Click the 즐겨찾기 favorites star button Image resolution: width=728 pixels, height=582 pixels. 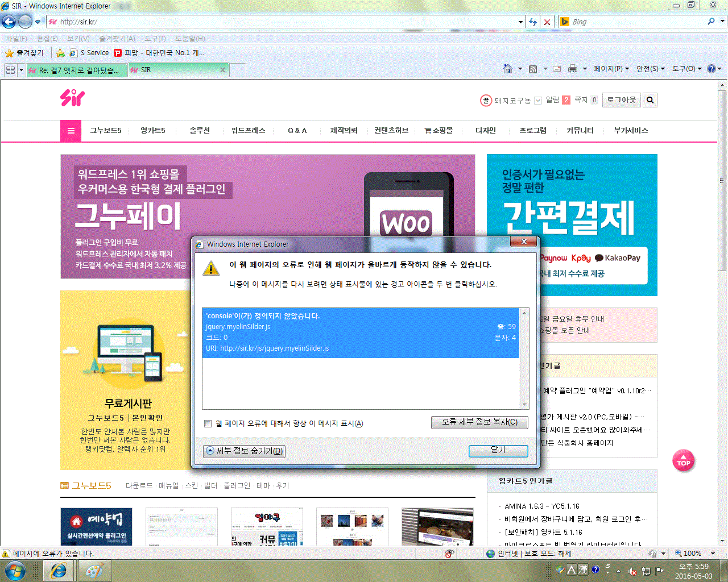[x=24, y=53]
